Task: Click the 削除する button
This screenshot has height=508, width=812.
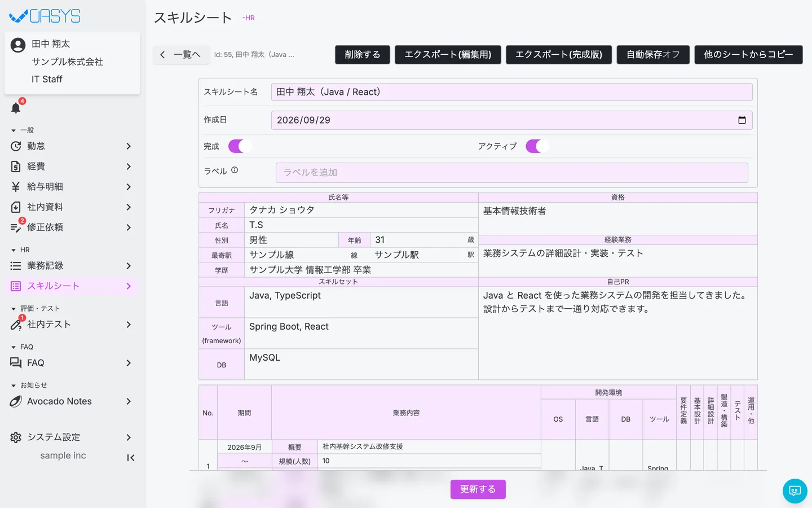Action: tap(363, 55)
